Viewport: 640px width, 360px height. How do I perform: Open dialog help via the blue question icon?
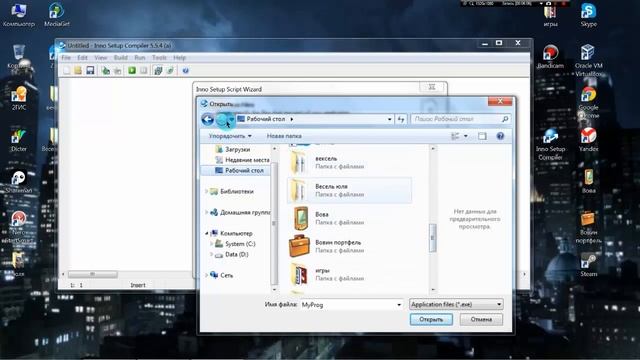[500, 136]
